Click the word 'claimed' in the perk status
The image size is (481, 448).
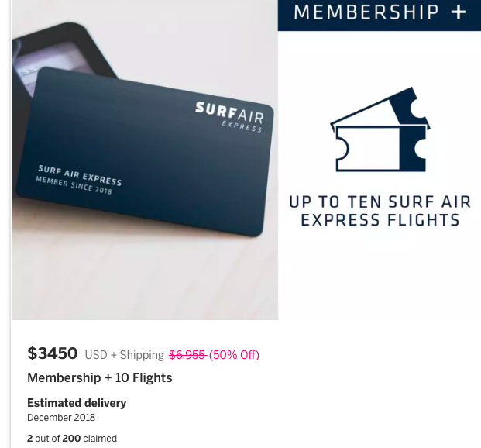[100, 439]
